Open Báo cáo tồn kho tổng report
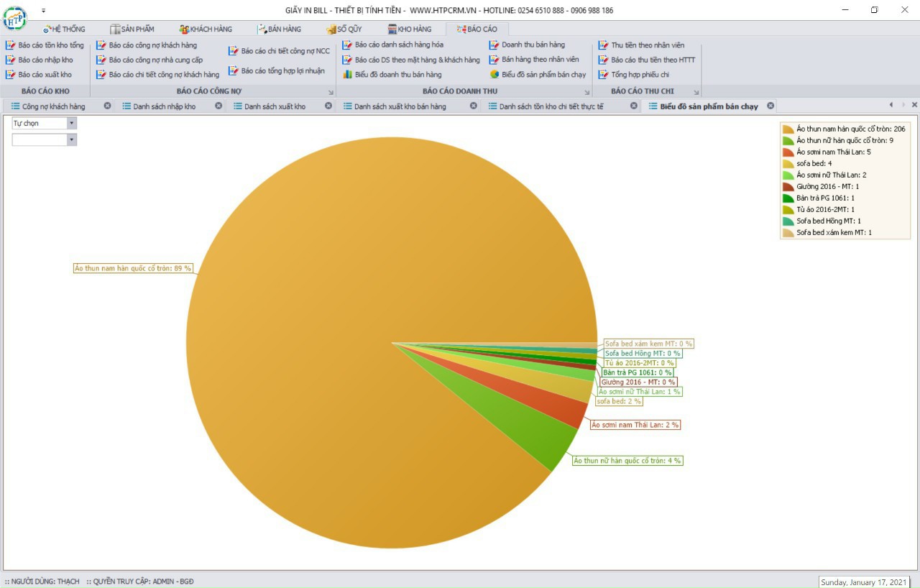 (x=45, y=45)
